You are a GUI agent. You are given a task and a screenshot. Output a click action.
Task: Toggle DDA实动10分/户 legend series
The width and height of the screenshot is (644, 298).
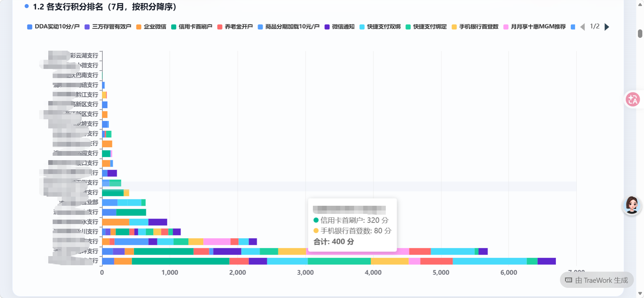click(53, 27)
